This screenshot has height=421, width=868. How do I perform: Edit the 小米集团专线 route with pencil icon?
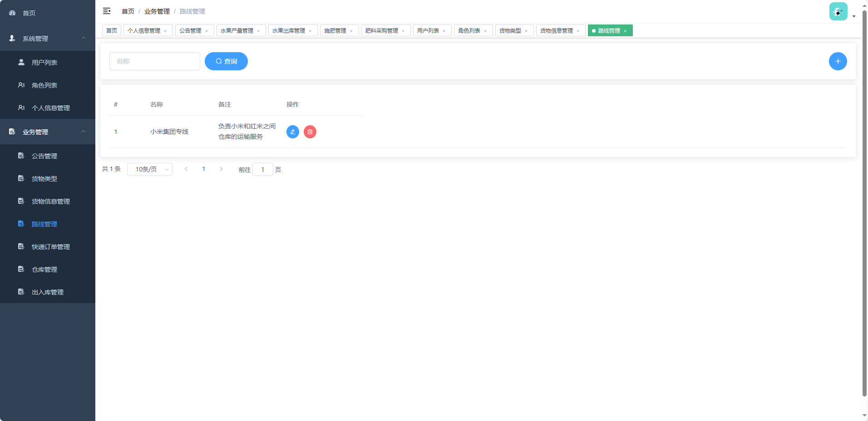[x=292, y=132]
